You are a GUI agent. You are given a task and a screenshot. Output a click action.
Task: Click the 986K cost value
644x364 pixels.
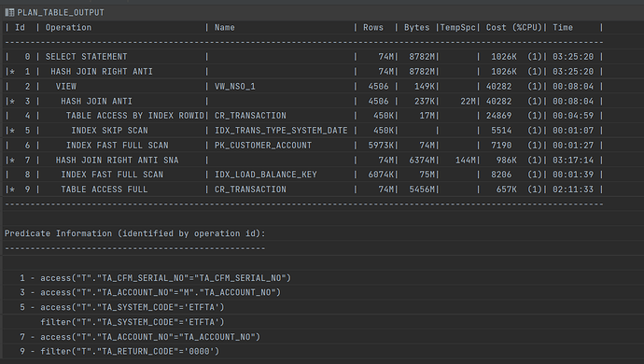click(x=507, y=161)
